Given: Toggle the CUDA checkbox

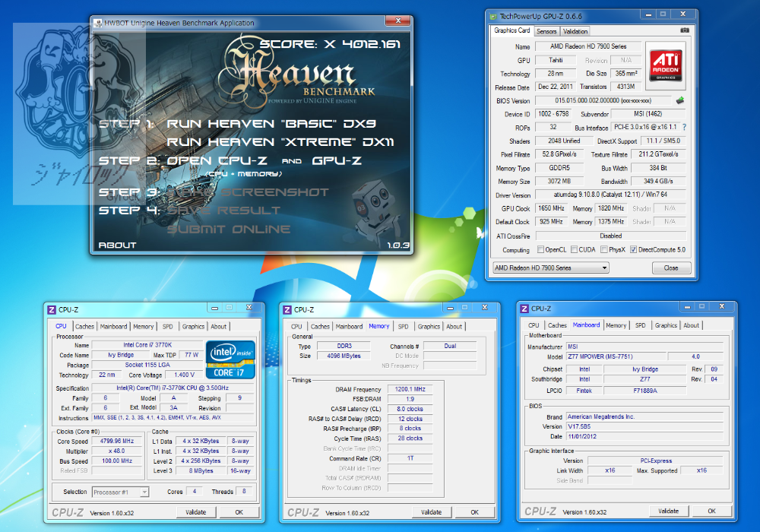Looking at the screenshot, I should 574,249.
